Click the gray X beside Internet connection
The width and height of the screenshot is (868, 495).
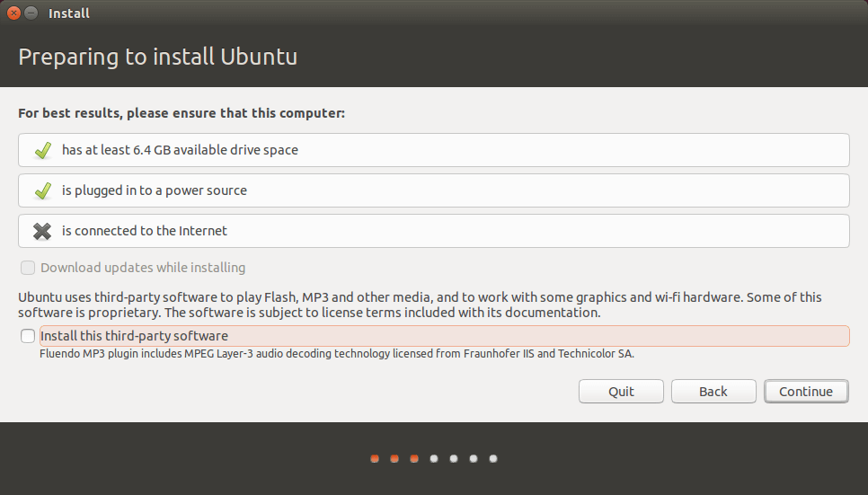tap(42, 231)
